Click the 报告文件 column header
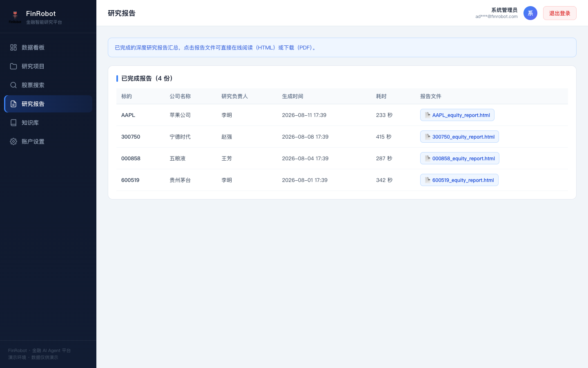This screenshot has width=588, height=368. click(431, 96)
